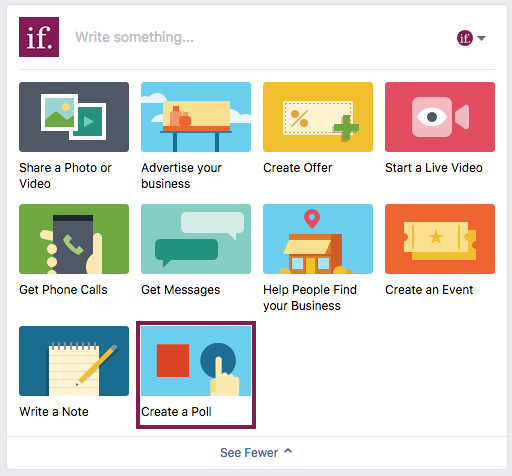Expand the posting identity dropdown arrow
This screenshot has width=512, height=476.
click(481, 38)
